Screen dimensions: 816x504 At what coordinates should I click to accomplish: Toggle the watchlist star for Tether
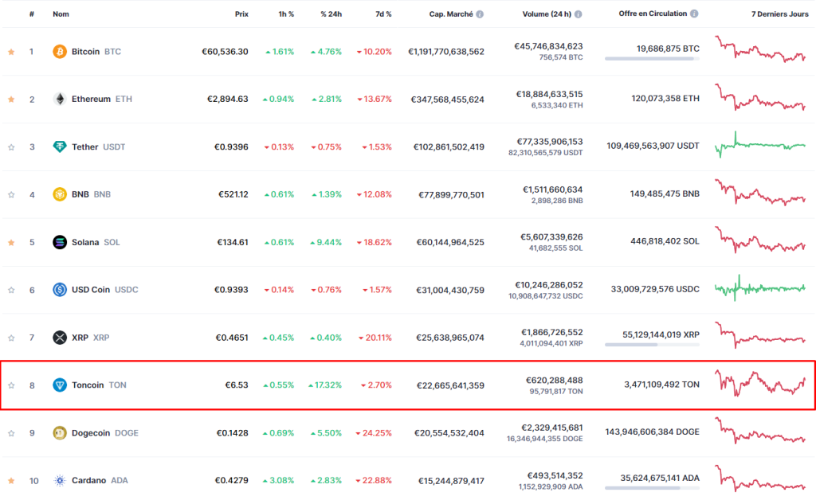point(11,147)
